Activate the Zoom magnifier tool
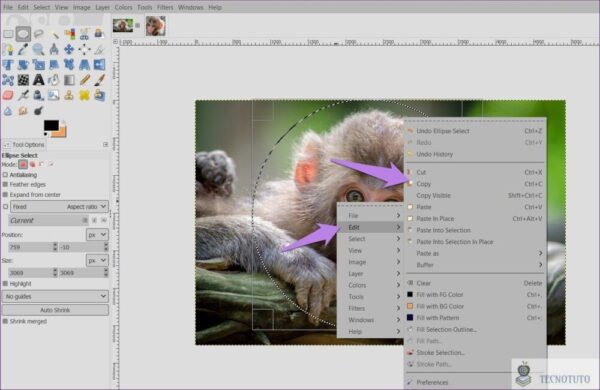 38,49
